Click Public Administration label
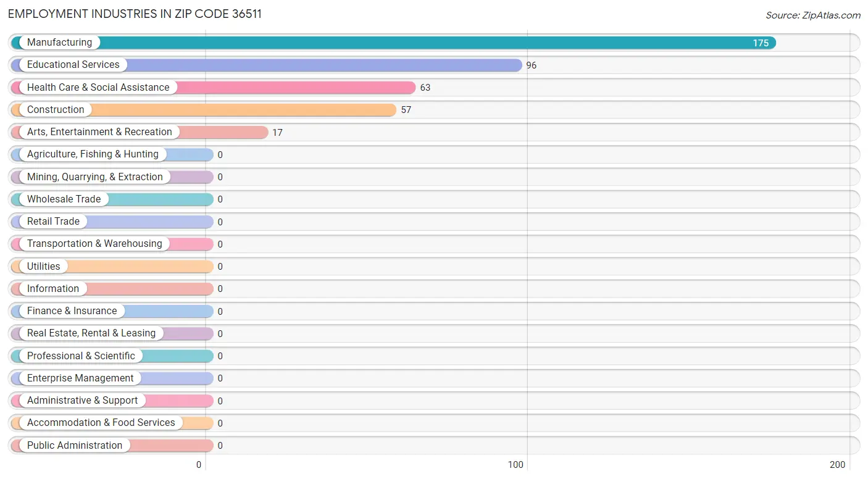 (75, 446)
